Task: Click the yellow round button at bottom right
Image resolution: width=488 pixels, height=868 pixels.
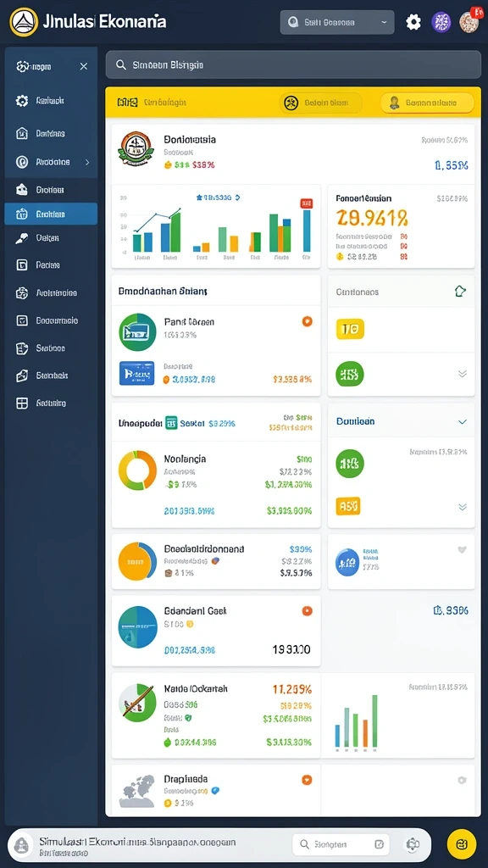Action: click(x=462, y=843)
